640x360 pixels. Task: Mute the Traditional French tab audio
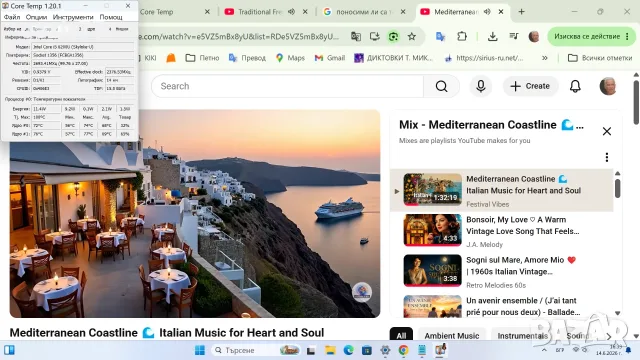(291, 12)
